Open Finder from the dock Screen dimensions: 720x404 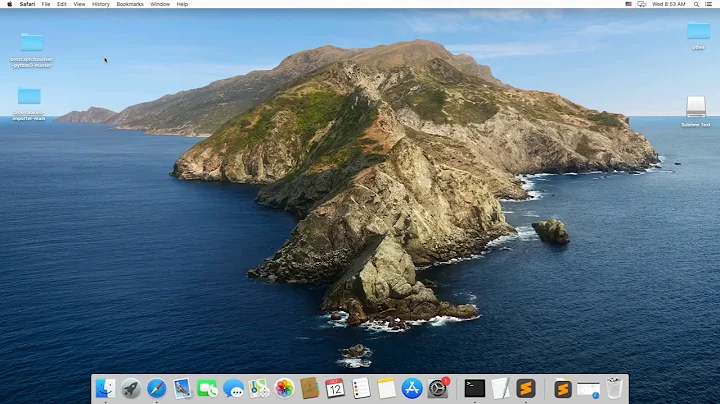click(105, 388)
